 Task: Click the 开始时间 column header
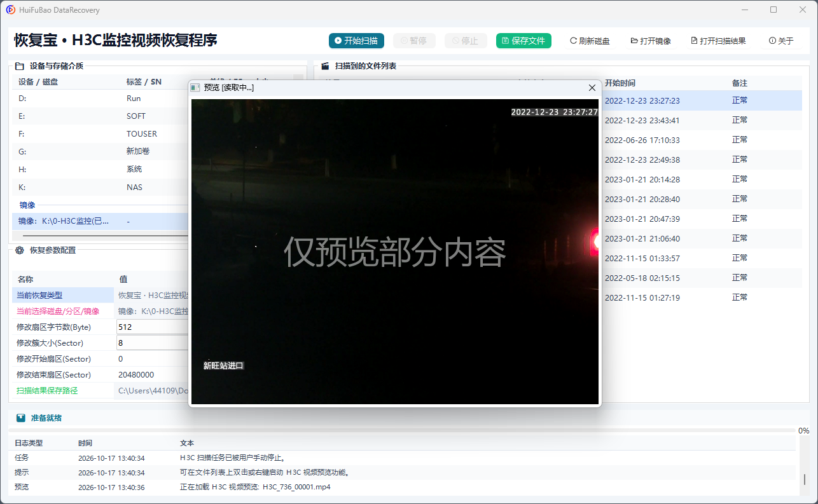pyautogui.click(x=620, y=83)
